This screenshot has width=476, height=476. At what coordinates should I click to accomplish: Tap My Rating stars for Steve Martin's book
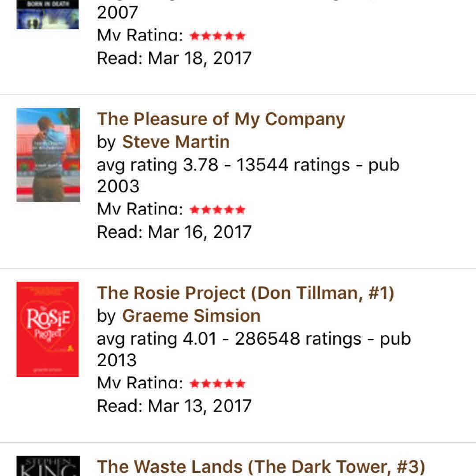tap(217, 210)
